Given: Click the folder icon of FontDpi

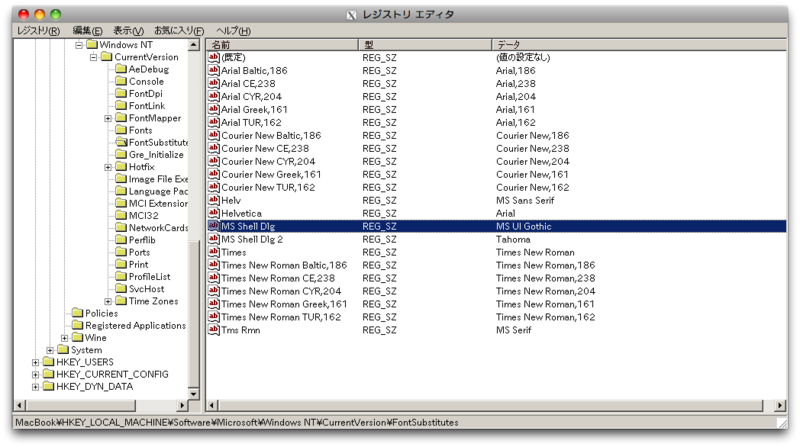Looking at the screenshot, I should 121,93.
